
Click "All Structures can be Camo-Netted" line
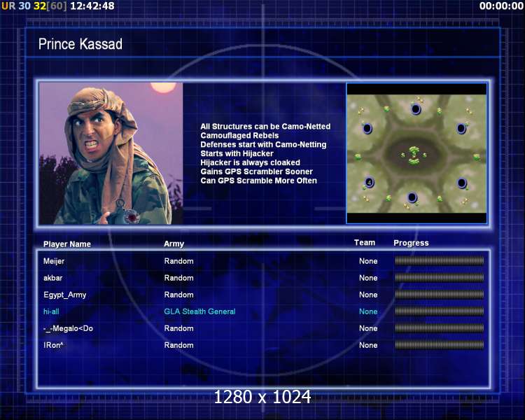[265, 126]
